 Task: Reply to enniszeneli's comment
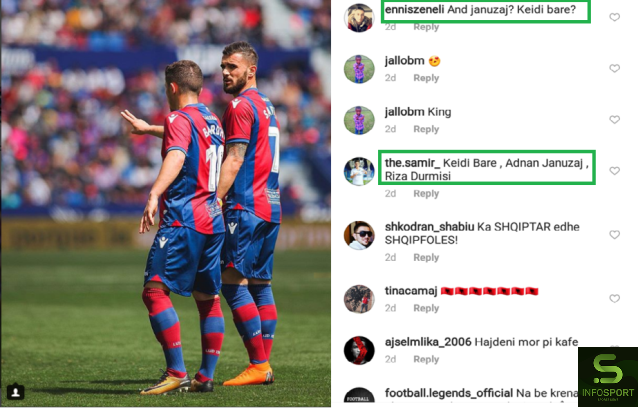(426, 27)
